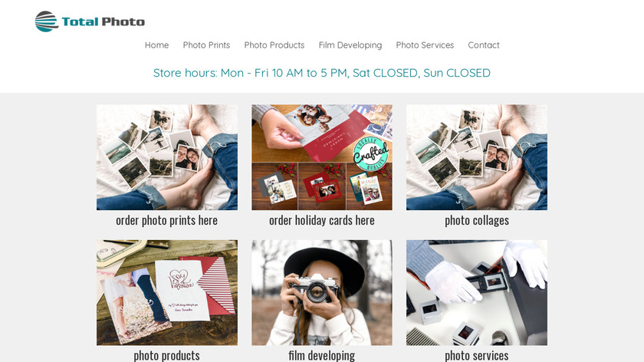Click the order photo prints thumbnail image
The image size is (644, 362).
tap(167, 157)
